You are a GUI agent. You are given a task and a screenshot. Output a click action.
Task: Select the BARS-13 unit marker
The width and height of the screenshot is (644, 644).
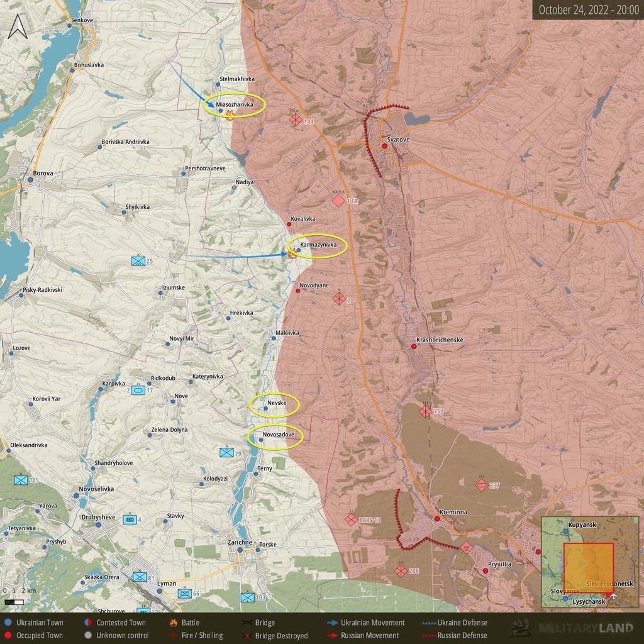(351, 519)
